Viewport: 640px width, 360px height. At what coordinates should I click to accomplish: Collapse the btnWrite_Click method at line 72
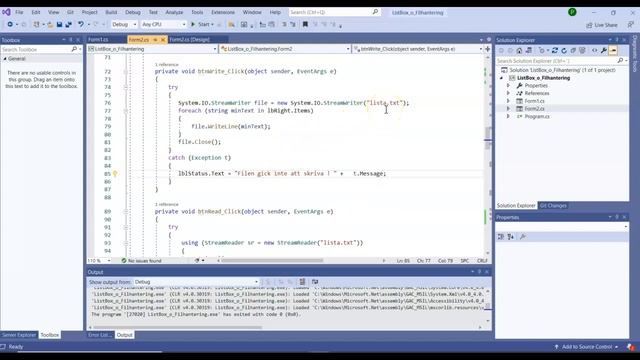coord(126,71)
